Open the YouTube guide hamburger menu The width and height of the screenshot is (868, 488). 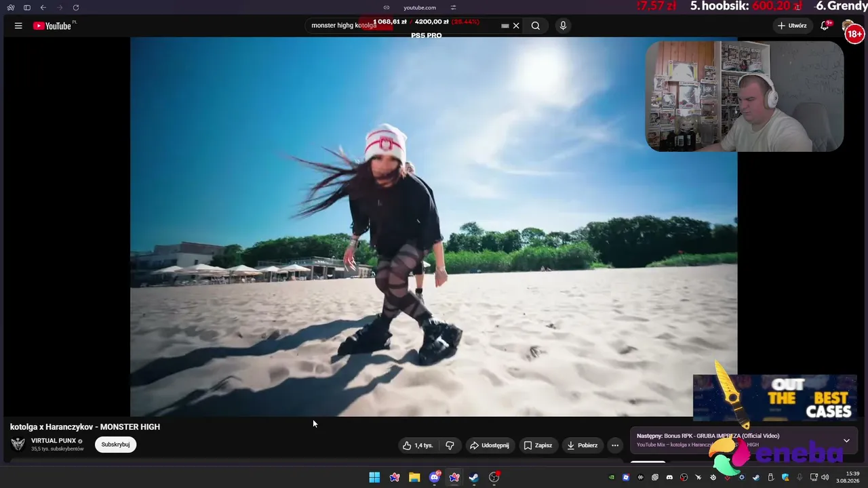click(18, 26)
